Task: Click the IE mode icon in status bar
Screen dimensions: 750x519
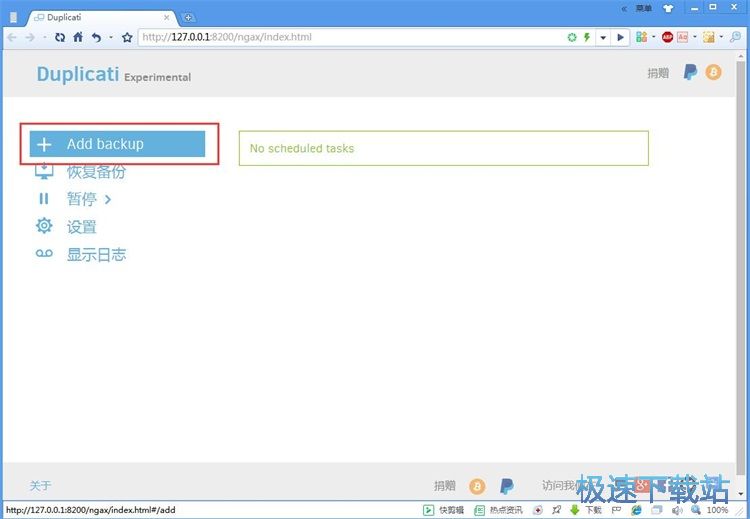Action: pyautogui.click(x=636, y=510)
